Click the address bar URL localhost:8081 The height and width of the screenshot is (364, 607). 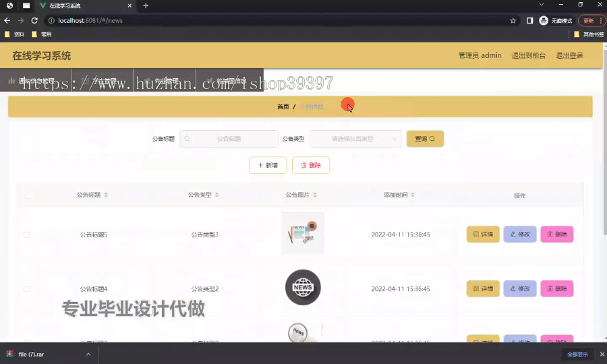tap(90, 20)
